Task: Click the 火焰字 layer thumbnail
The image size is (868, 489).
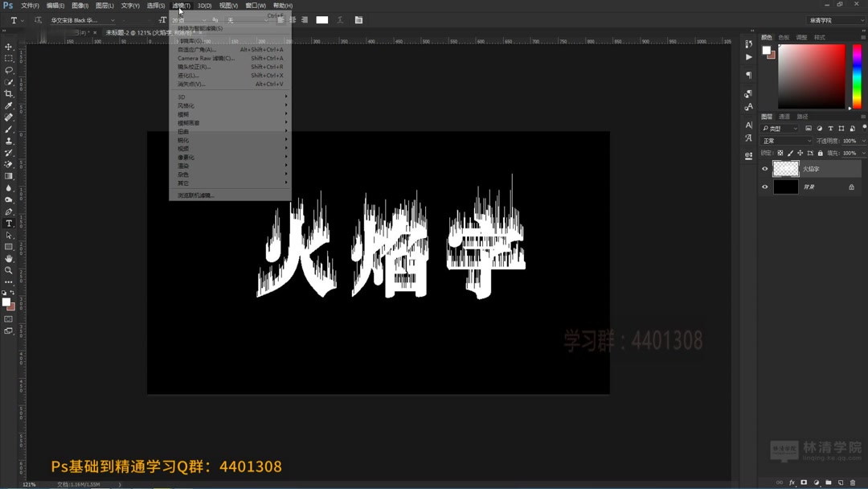Action: click(x=786, y=168)
